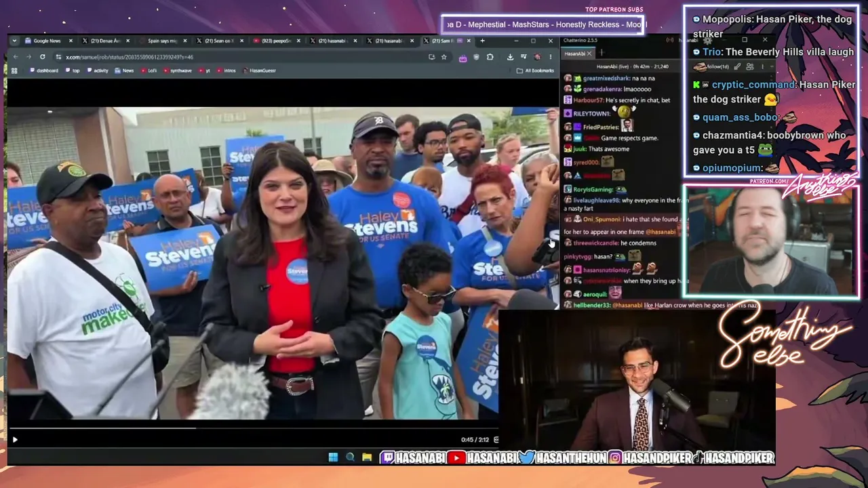Open the dashboard bookmark

(44, 70)
